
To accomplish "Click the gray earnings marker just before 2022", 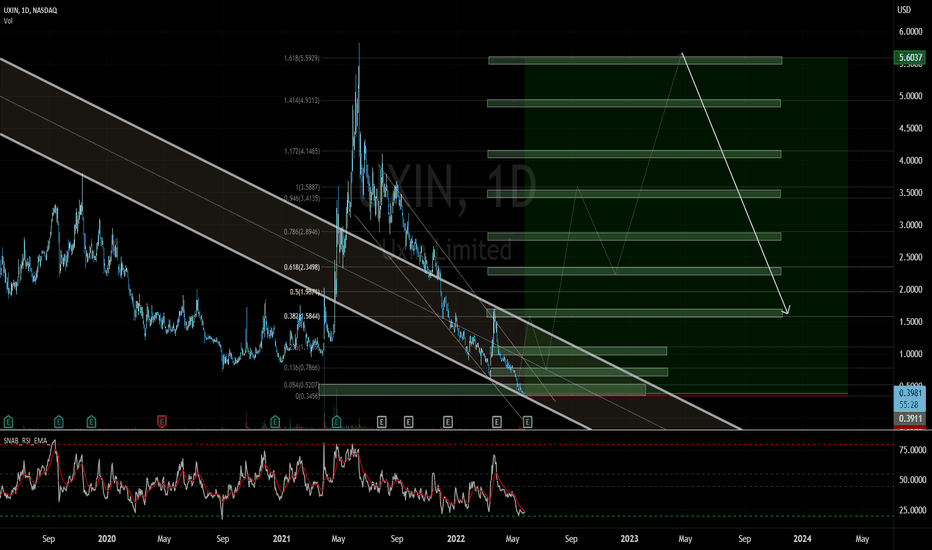I will 448,422.
